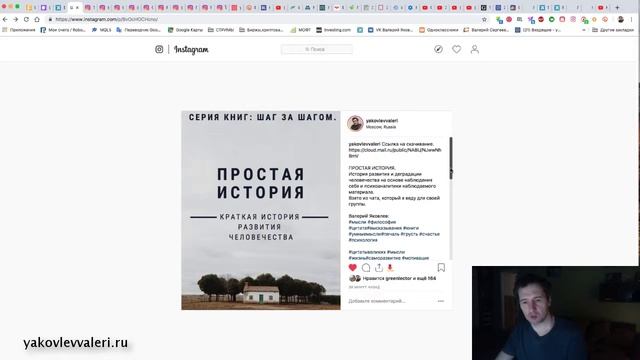Click the #философия hashtag
Screen dimensions: 640x360
[382, 222]
